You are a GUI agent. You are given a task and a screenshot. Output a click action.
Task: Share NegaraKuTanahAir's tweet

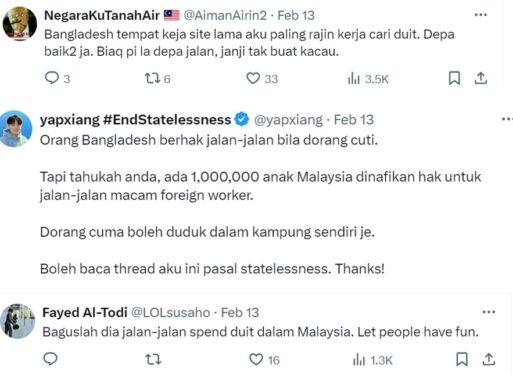click(481, 78)
